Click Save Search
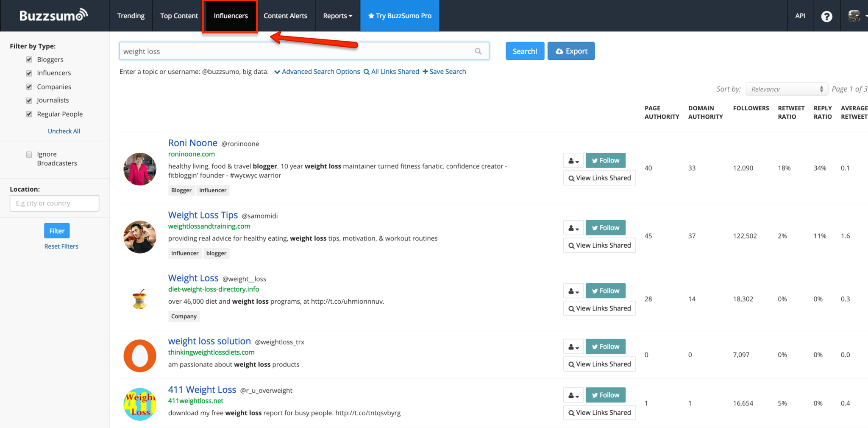This screenshot has height=428, width=868. (444, 72)
